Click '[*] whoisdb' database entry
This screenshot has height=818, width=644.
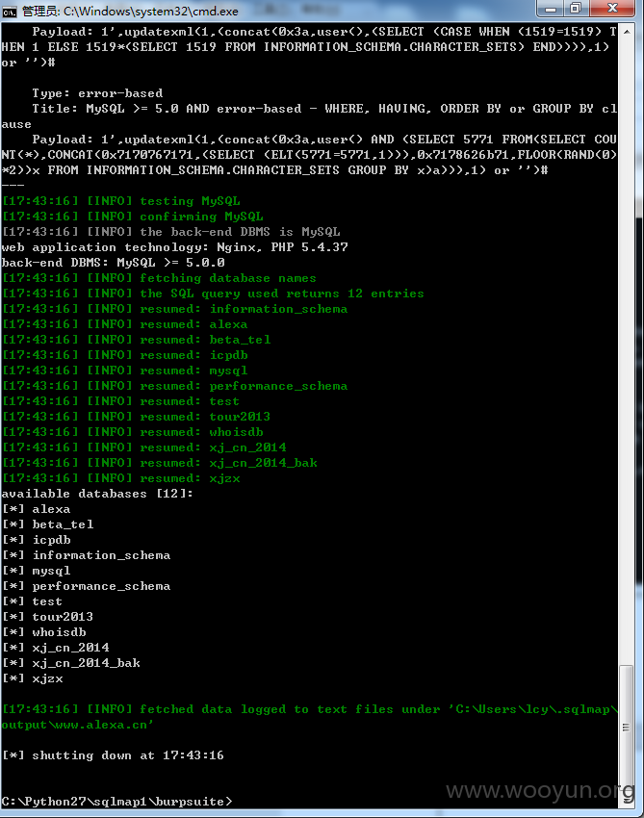click(44, 632)
